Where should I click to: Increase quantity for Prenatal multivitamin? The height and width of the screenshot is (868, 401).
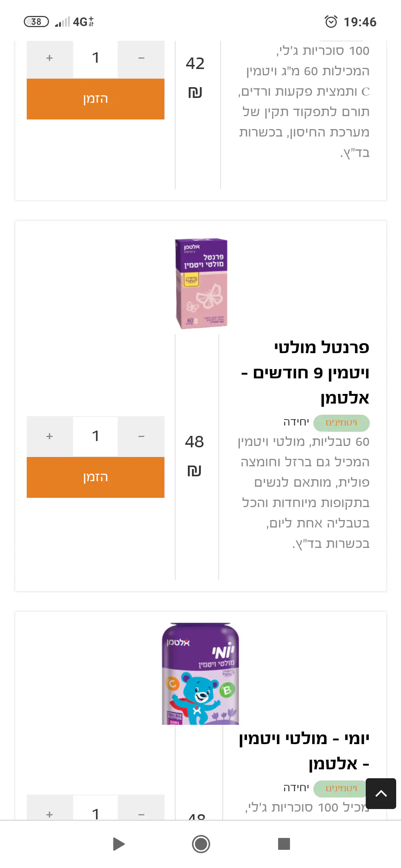pos(50,436)
